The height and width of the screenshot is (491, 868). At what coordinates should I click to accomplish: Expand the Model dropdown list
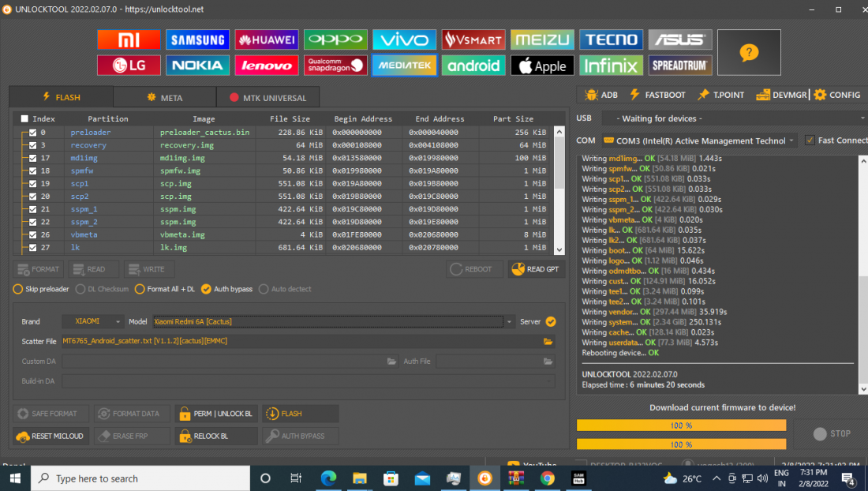click(509, 321)
